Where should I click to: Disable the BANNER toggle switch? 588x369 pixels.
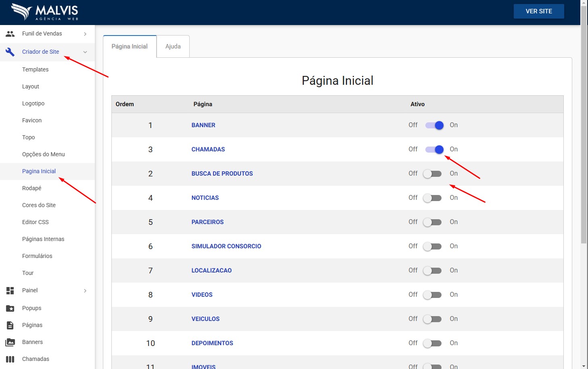click(434, 125)
